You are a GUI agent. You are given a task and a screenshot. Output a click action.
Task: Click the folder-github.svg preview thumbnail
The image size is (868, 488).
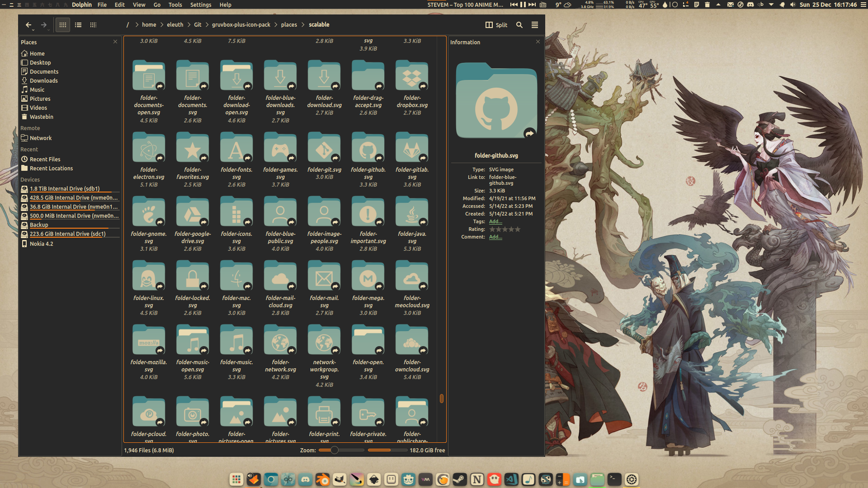[496, 100]
